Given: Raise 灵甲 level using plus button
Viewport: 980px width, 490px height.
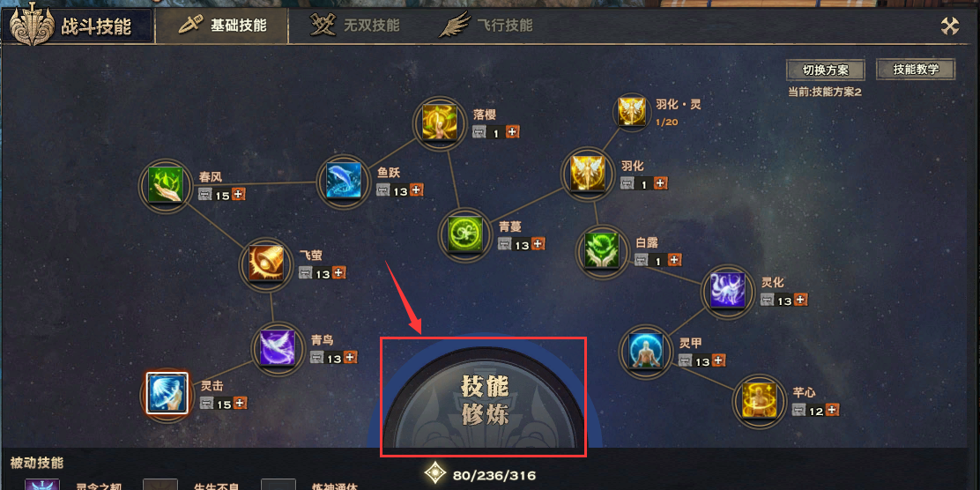Looking at the screenshot, I should point(719,360).
